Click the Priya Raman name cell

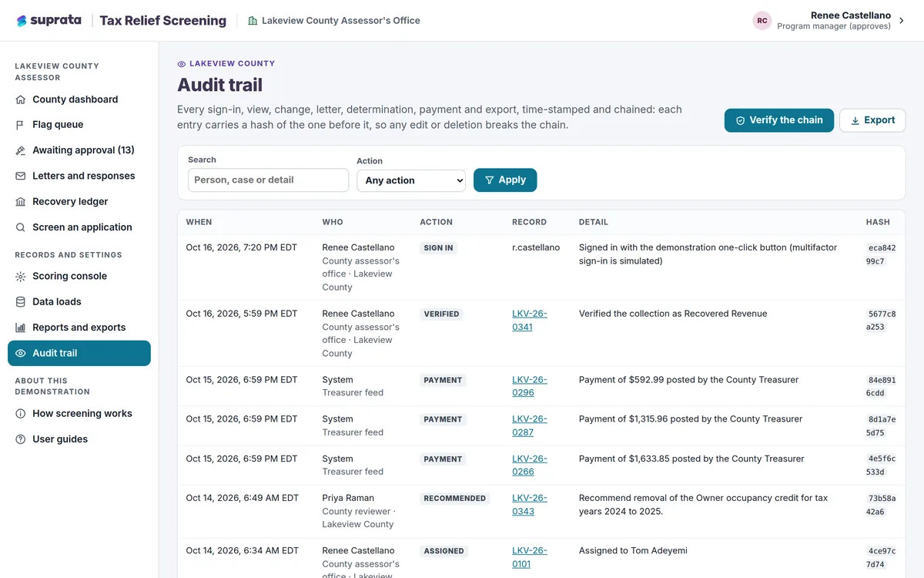pyautogui.click(x=348, y=499)
